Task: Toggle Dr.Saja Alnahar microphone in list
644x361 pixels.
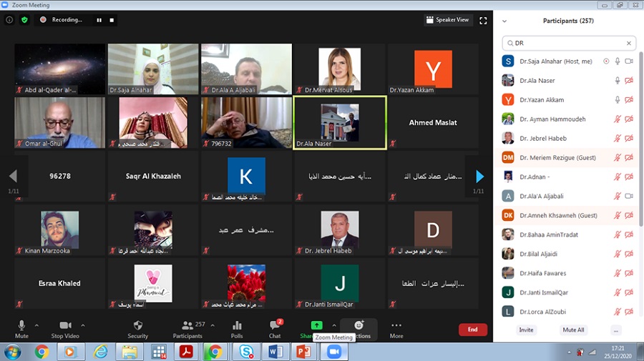Action: pos(617,61)
